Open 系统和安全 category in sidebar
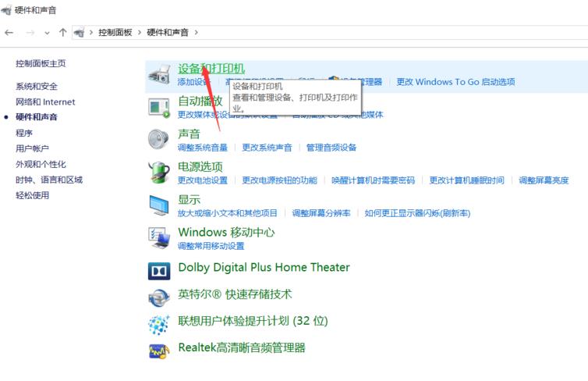The image size is (588, 381). [37, 87]
